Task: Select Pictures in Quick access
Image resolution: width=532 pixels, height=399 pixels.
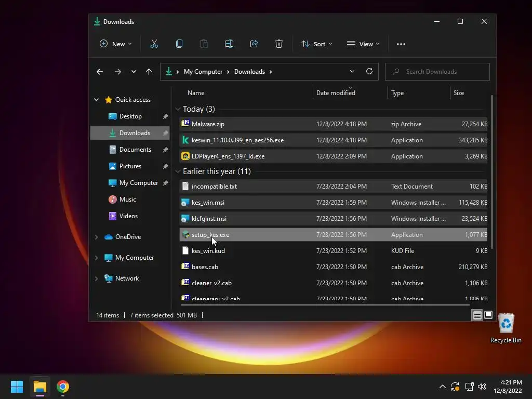Action: pyautogui.click(x=130, y=166)
